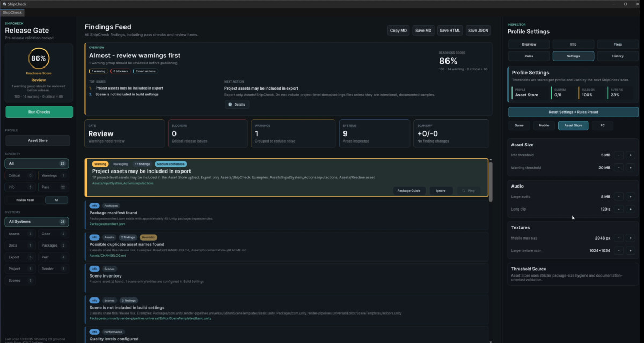Open the History inspector tab

point(618,56)
